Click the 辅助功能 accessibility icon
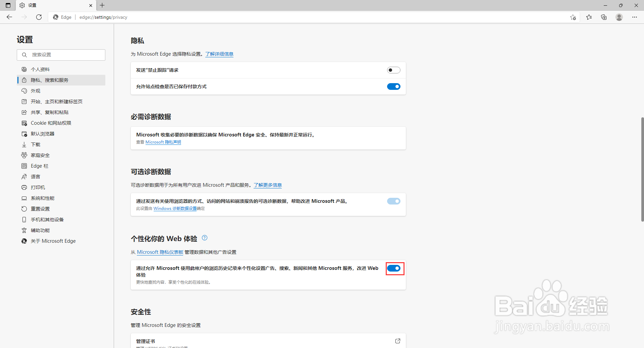The height and width of the screenshot is (348, 644). pyautogui.click(x=24, y=230)
